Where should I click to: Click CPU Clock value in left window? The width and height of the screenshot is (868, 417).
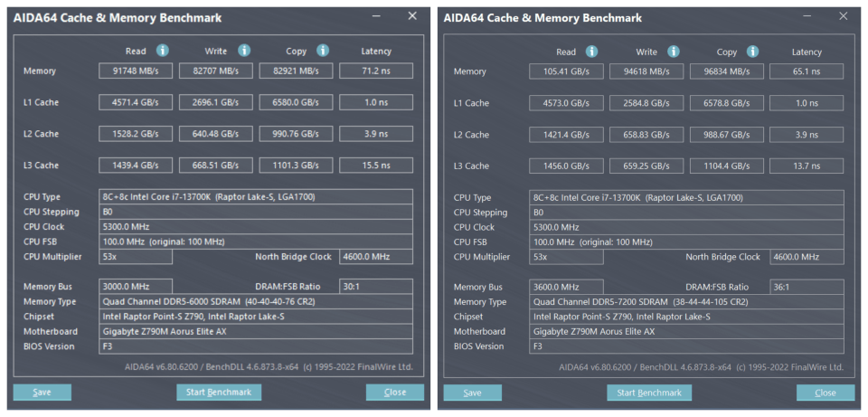[256, 226]
